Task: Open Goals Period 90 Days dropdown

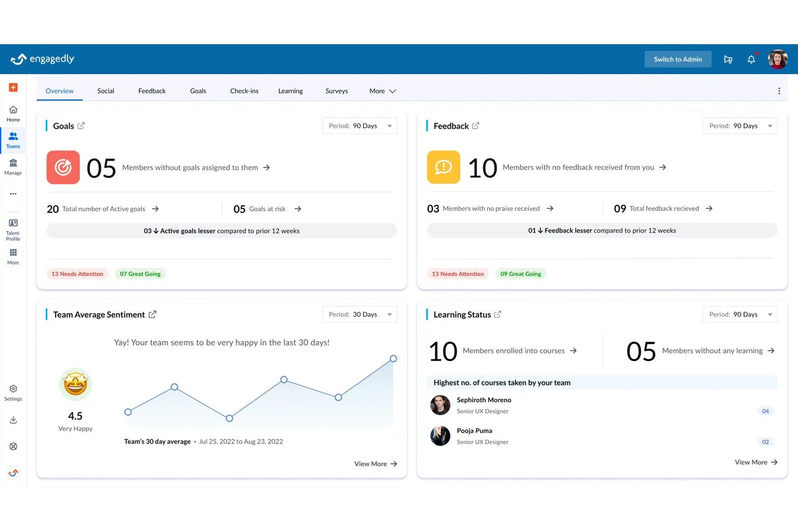Action: point(360,126)
